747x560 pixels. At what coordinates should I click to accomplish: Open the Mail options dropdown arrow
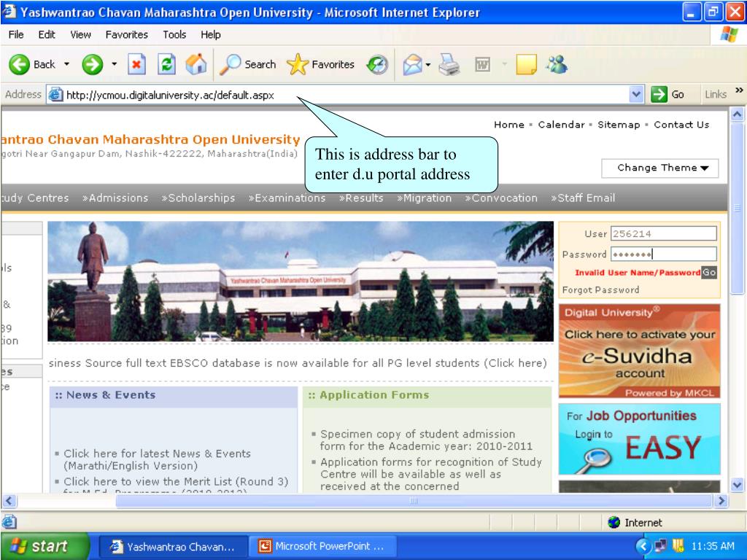[x=427, y=65]
